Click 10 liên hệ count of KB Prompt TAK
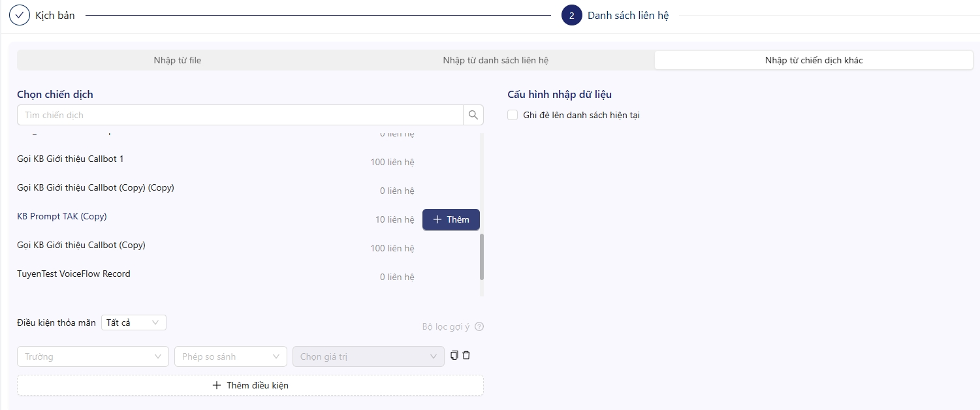 (x=395, y=219)
